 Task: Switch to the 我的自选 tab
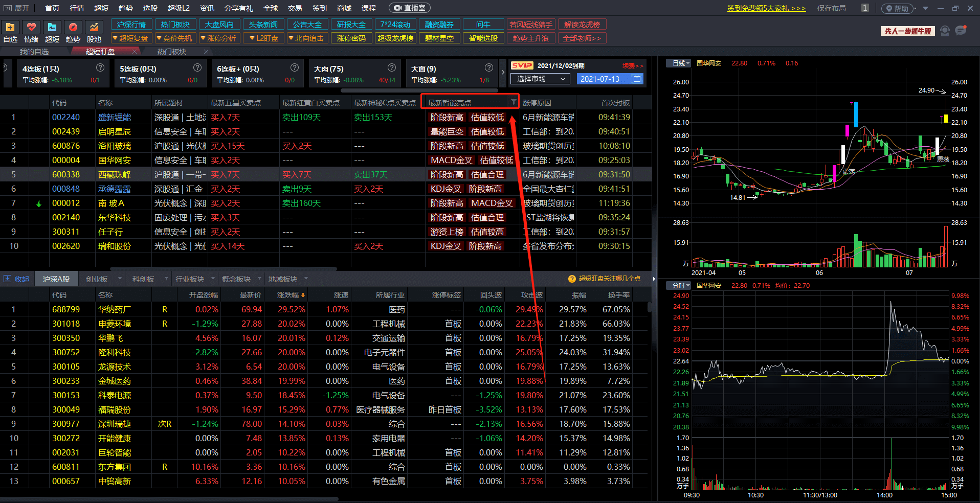click(34, 52)
